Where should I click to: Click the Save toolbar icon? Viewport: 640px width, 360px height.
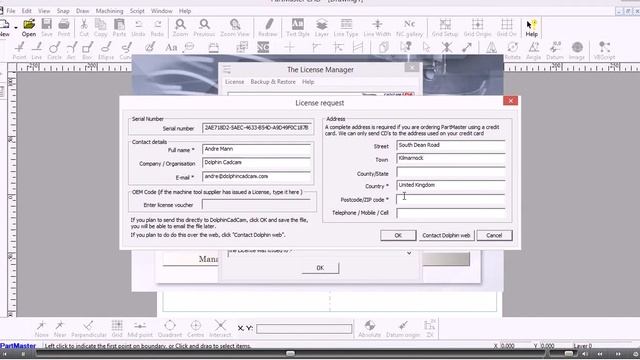pos(47,27)
